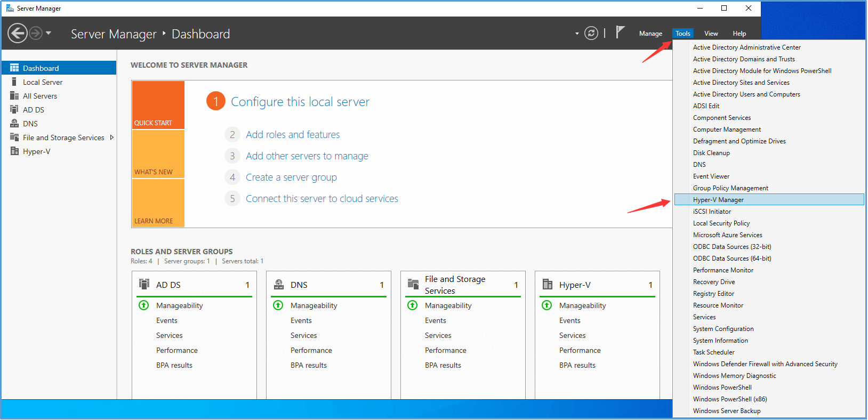Click the DNS tile server icon
The width and height of the screenshot is (868, 420).
[x=278, y=284]
